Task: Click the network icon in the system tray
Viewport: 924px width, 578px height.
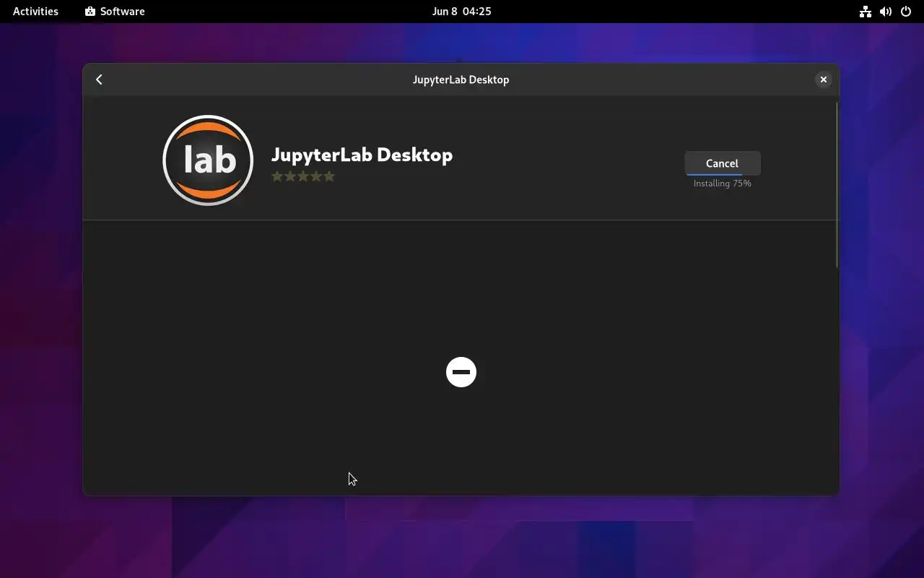Action: coord(865,12)
